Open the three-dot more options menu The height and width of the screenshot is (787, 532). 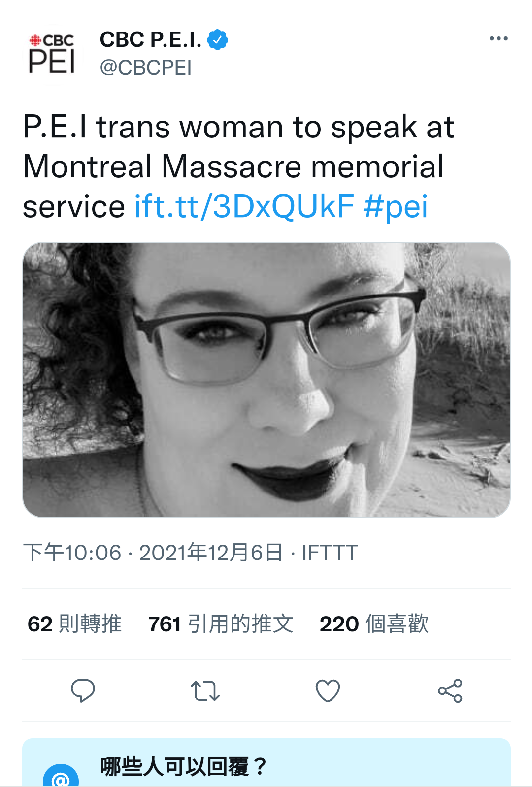pyautogui.click(x=499, y=38)
